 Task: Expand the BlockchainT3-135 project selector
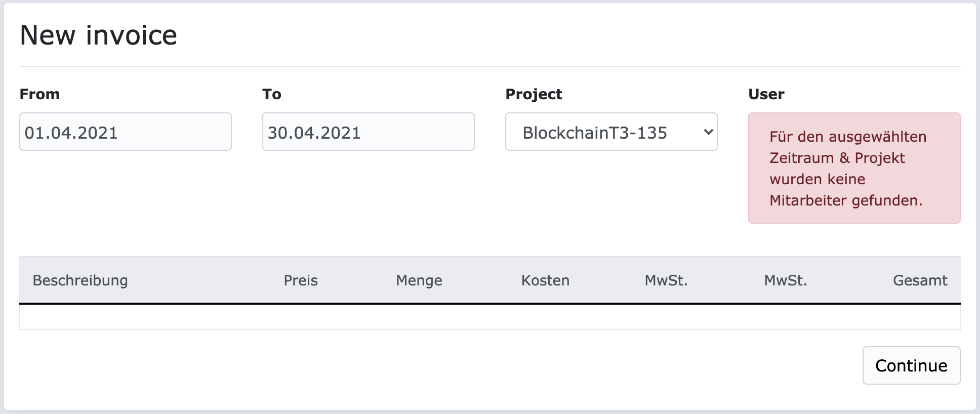click(611, 132)
